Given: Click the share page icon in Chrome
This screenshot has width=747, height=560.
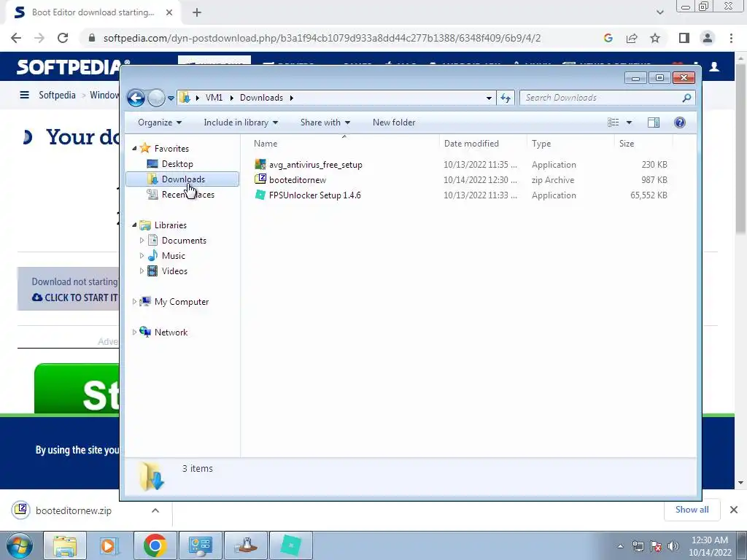Looking at the screenshot, I should click(632, 38).
